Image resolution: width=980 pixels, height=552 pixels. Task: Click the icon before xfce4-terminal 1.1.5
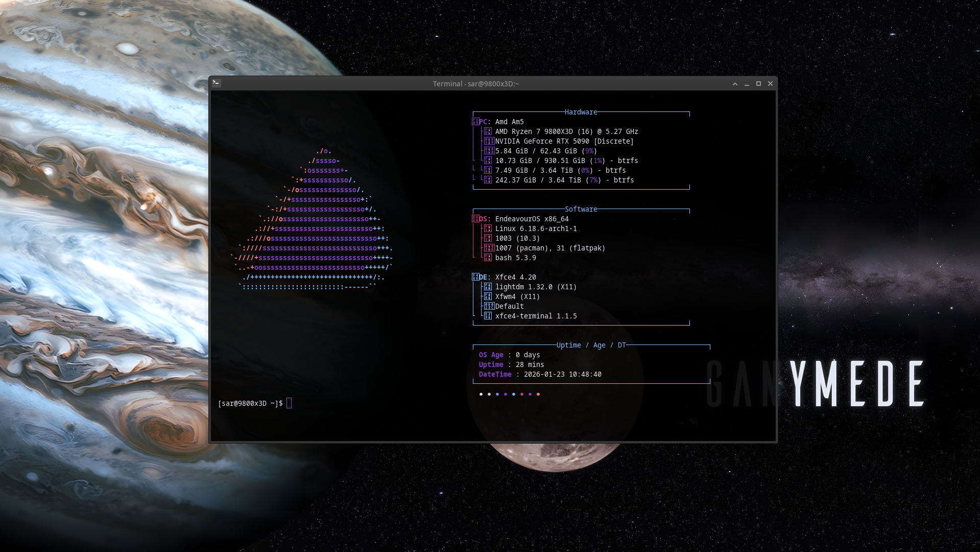pyautogui.click(x=488, y=316)
